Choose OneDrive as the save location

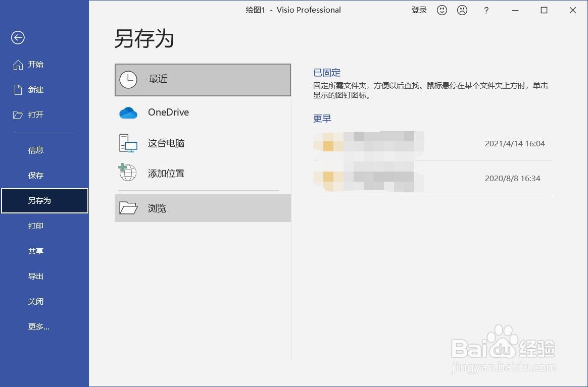pos(203,113)
